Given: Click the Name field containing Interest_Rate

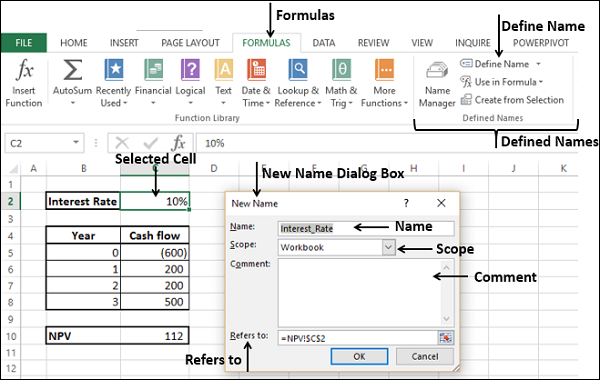Looking at the screenshot, I should click(x=366, y=228).
